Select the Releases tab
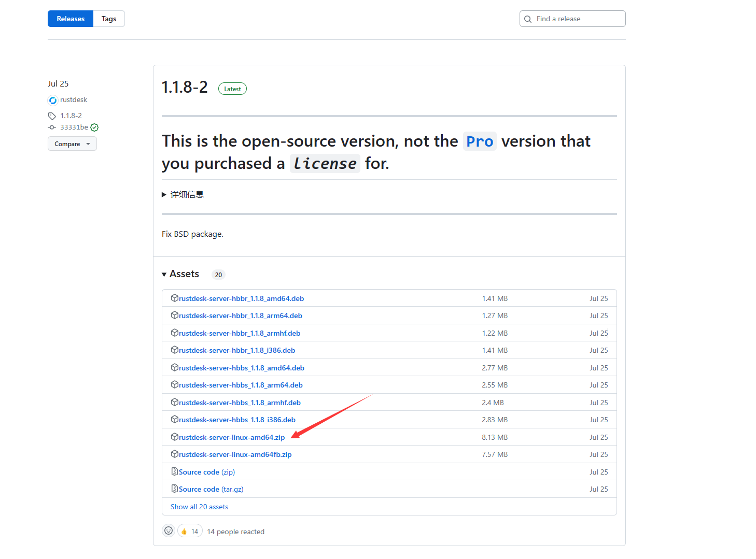The width and height of the screenshot is (756, 559). (x=71, y=19)
